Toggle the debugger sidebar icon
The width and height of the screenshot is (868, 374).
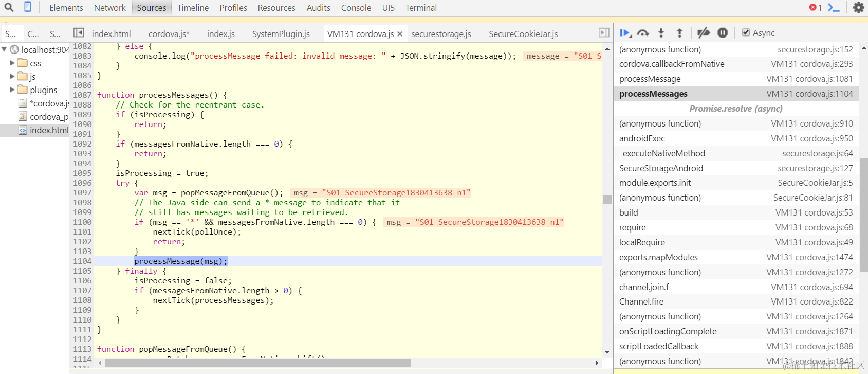604,33
